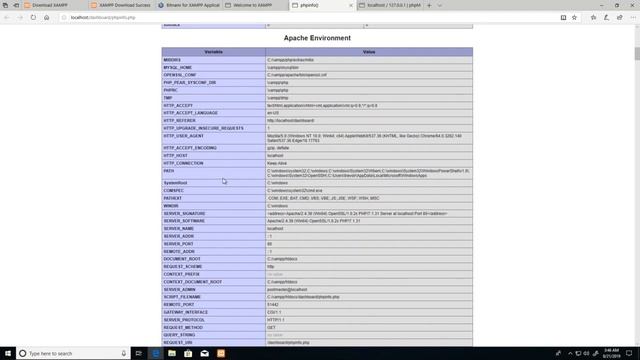Viewport: 640px width, 360px height.
Task: Open the Action Center notifications icon
Action: coord(629,353)
